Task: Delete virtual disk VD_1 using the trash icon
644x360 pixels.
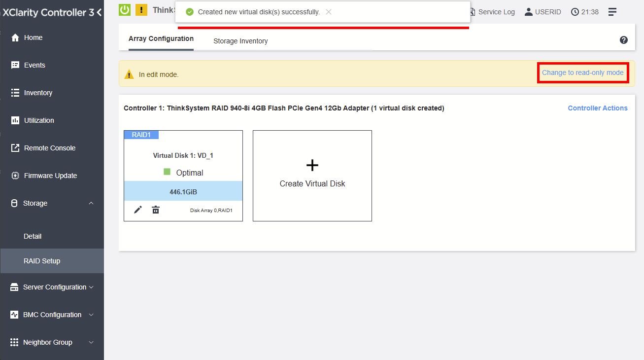Action: (156, 210)
